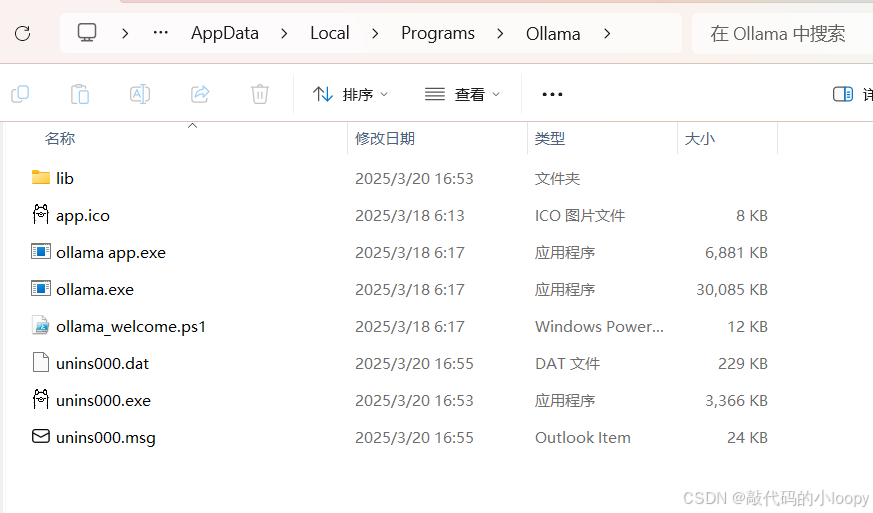Click the 3,366 KB size cell
The height and width of the screenshot is (513, 873).
[736, 401]
